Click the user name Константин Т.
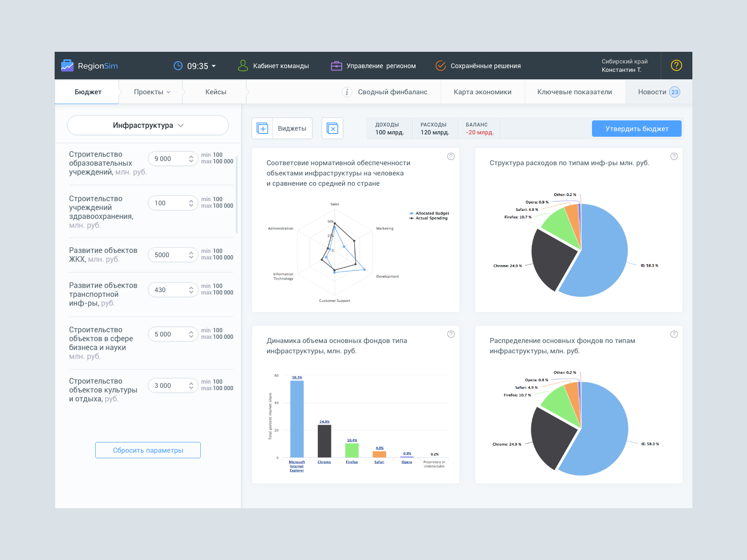This screenshot has height=560, width=747. (621, 70)
